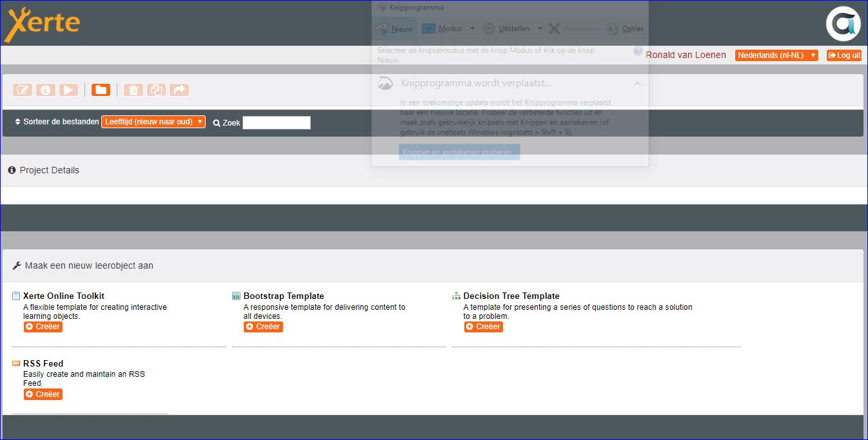This screenshot has height=440, width=868.
Task: Click Modus in the Knipprogramma toolbar
Action: point(442,28)
